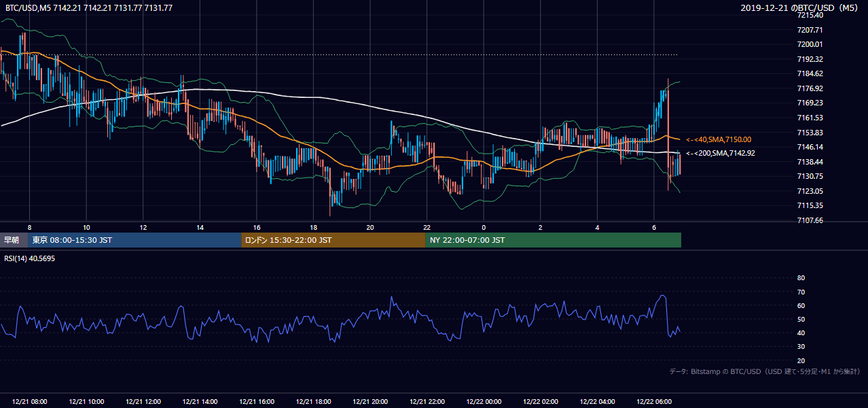Select the 7161.53 price label
This screenshot has width=868, height=408.
tap(810, 118)
